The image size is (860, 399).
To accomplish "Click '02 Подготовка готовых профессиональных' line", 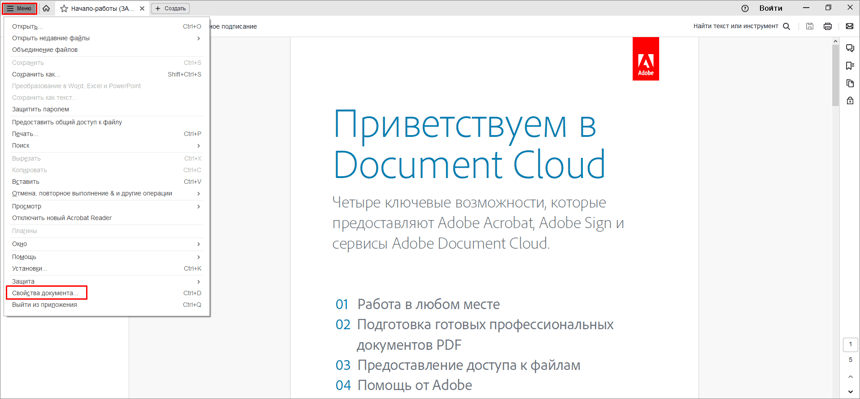I will tap(474, 325).
